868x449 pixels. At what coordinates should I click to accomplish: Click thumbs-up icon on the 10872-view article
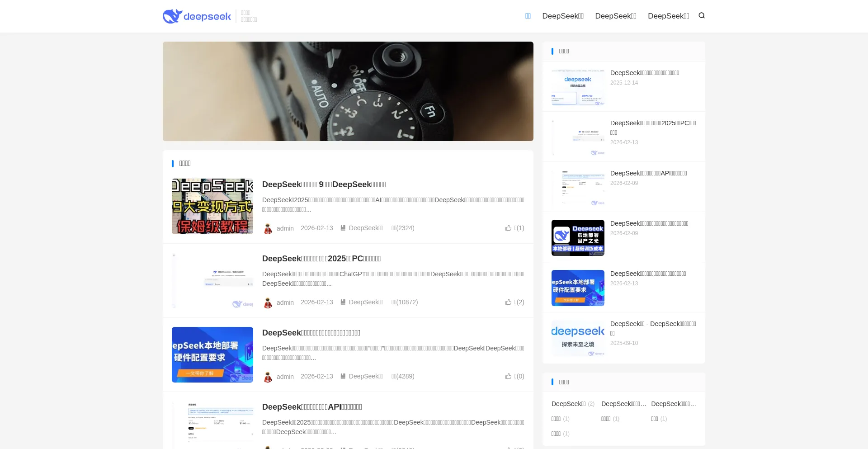[x=508, y=302]
